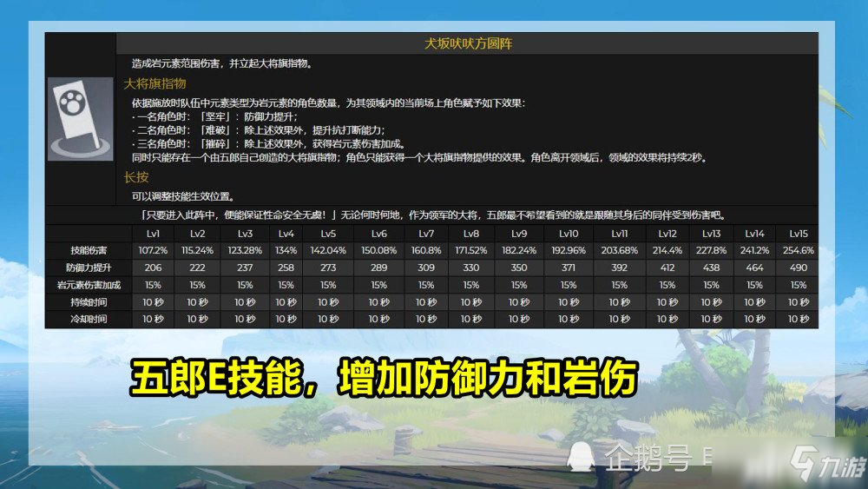The width and height of the screenshot is (868, 489).
Task: Click the 长按 section heading
Action: (136, 177)
